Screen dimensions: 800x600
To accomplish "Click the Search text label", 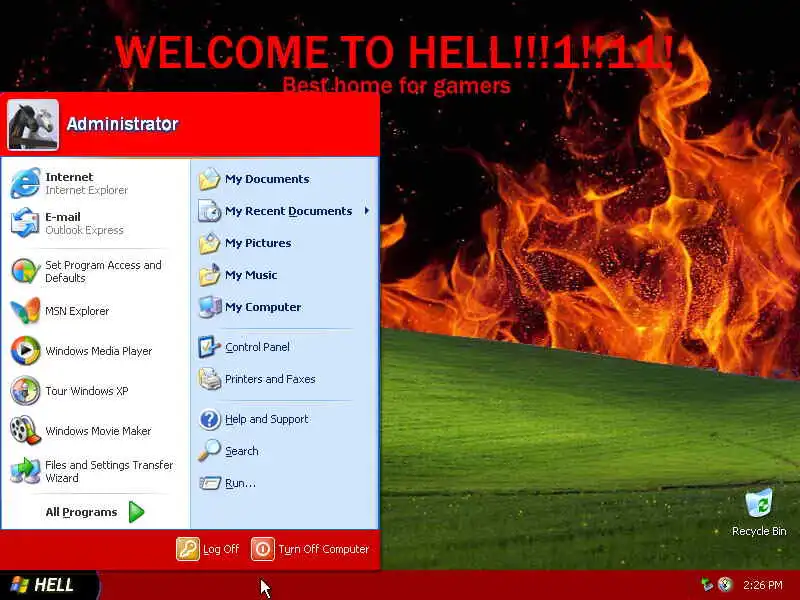I will click(x=242, y=451).
